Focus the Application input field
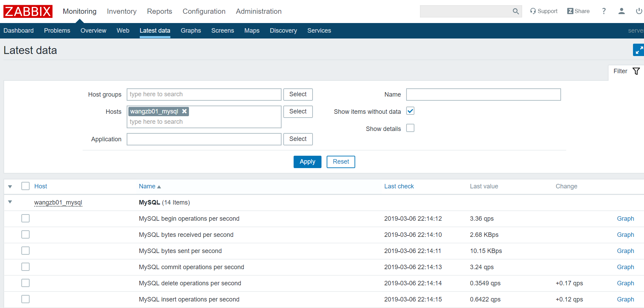The width and height of the screenshot is (644, 308). pos(204,139)
